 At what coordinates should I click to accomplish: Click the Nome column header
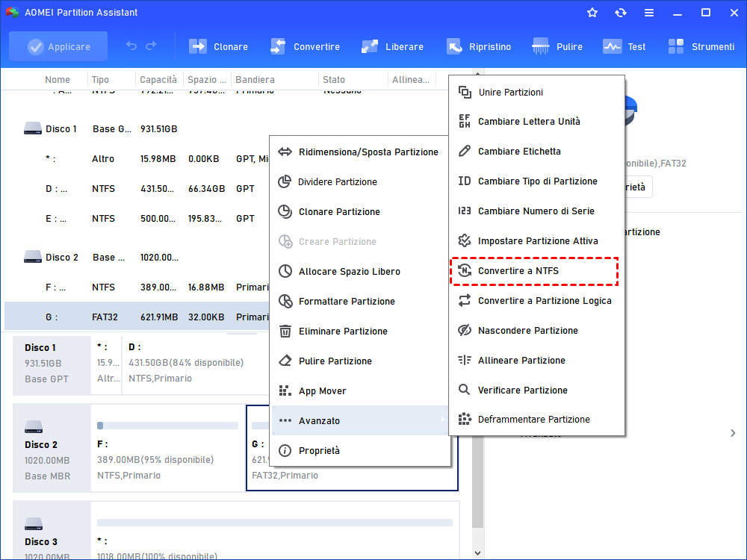pos(58,80)
